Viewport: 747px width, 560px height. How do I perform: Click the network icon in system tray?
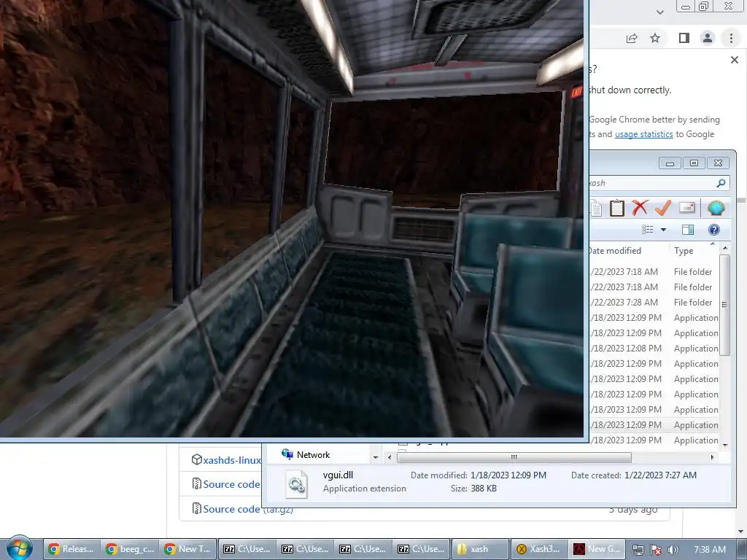[x=638, y=550]
